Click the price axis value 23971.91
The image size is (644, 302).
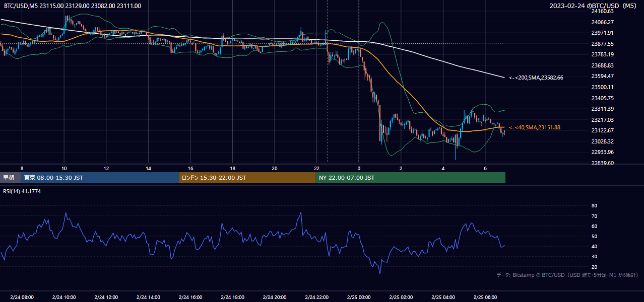[602, 33]
